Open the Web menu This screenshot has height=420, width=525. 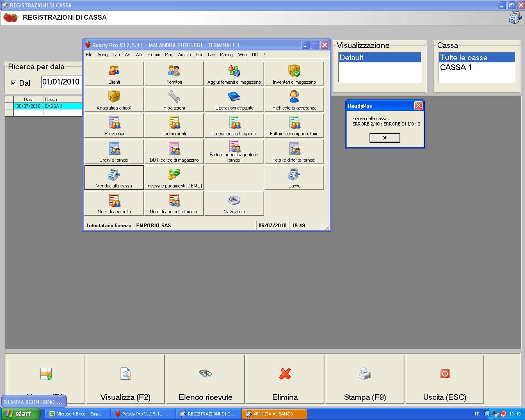click(242, 55)
